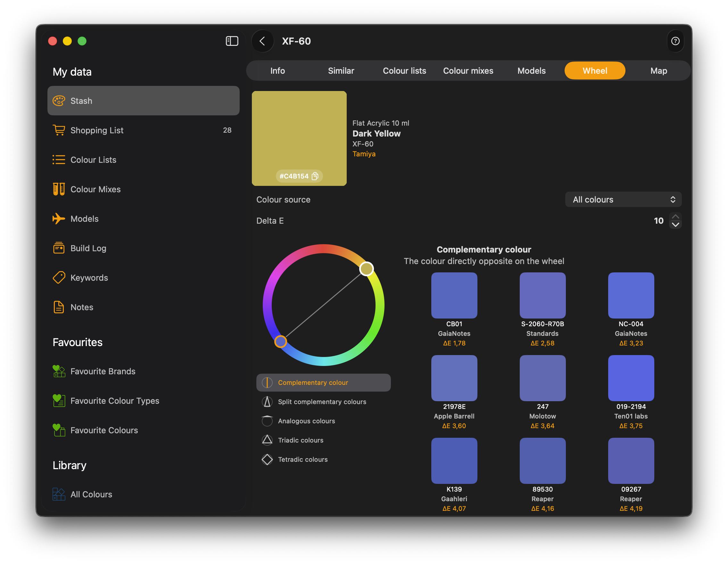Image resolution: width=728 pixels, height=564 pixels.
Task: Switch to the Colour mixes tab
Action: 468,71
